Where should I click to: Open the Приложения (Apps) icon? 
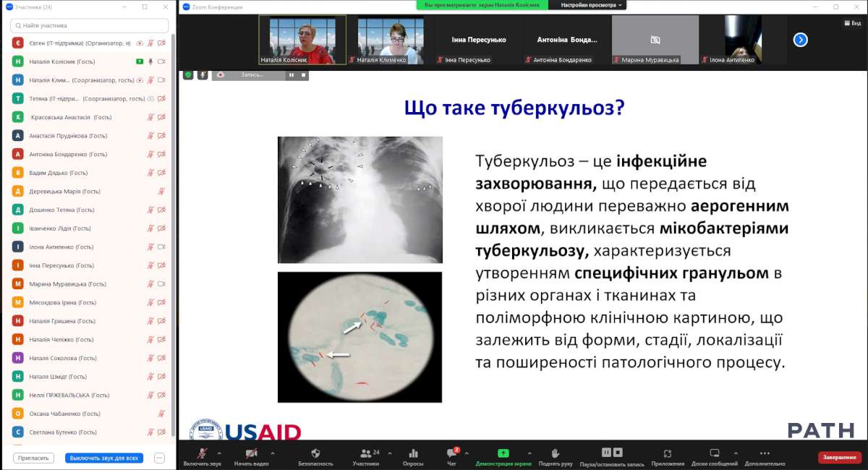(668, 453)
